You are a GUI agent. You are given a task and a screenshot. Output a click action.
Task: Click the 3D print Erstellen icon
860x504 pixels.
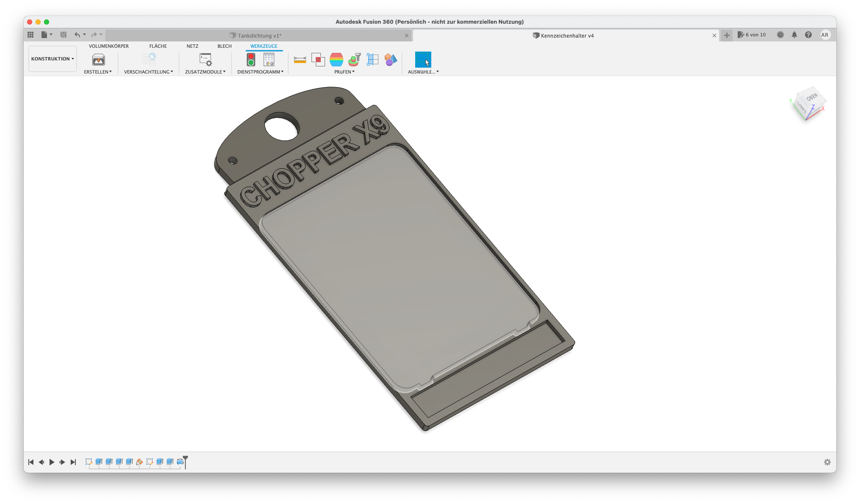[98, 60]
